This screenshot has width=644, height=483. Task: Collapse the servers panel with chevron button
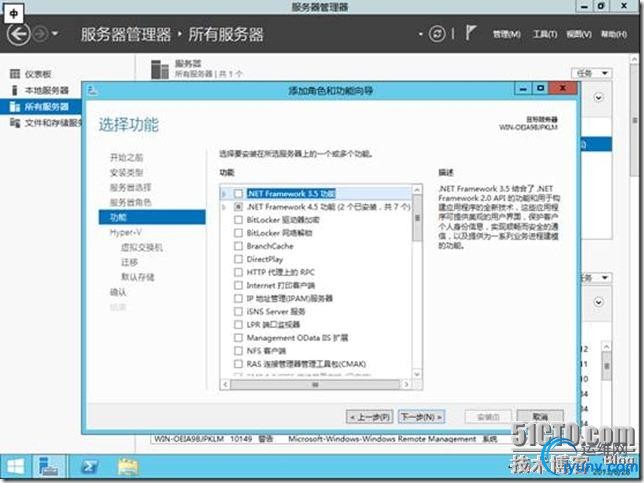pyautogui.click(x=598, y=98)
